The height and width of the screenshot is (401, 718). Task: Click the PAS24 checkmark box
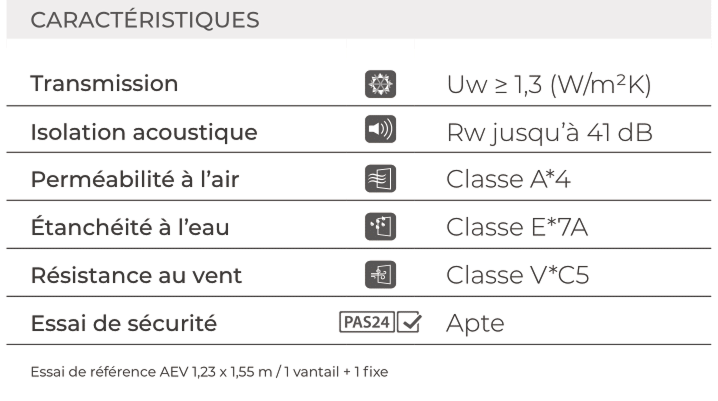[x=409, y=322]
